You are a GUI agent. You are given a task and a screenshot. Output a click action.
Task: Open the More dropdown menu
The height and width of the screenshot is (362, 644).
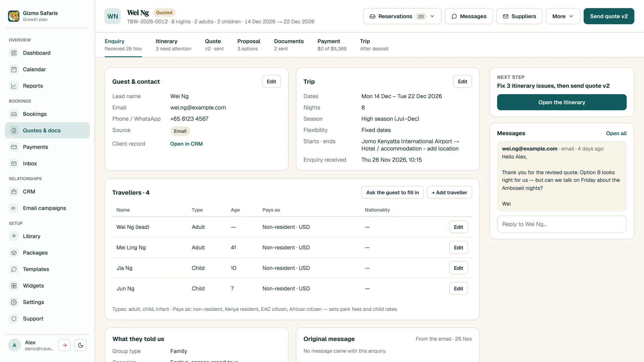click(563, 16)
